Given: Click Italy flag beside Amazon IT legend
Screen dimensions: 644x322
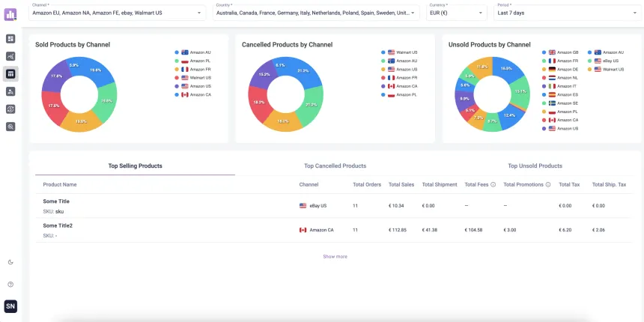Looking at the screenshot, I should tap(552, 86).
